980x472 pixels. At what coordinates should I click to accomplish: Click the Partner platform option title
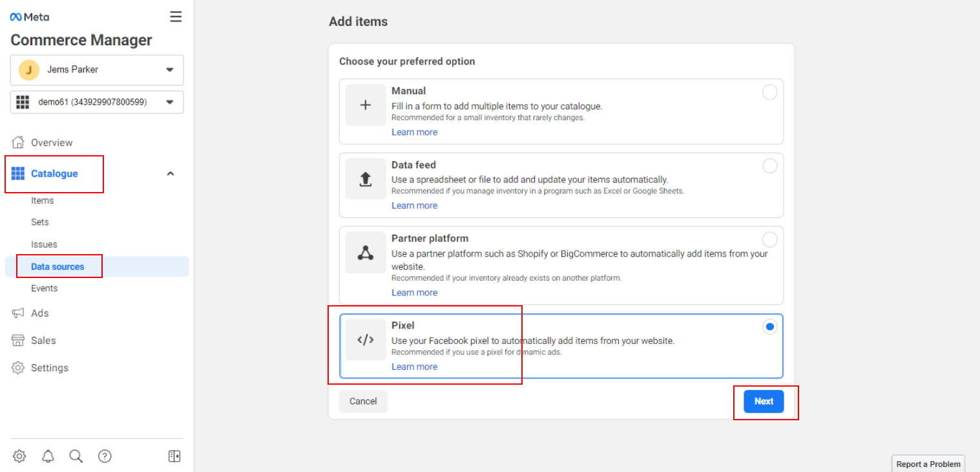click(x=430, y=239)
